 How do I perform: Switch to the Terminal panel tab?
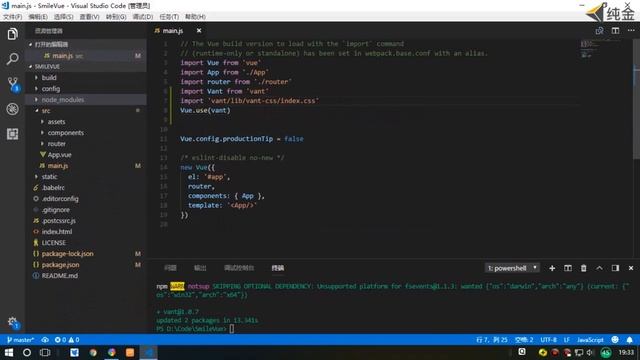tap(278, 268)
